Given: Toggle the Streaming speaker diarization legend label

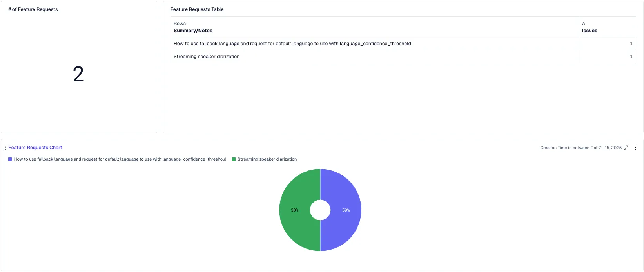Looking at the screenshot, I should tap(267, 159).
